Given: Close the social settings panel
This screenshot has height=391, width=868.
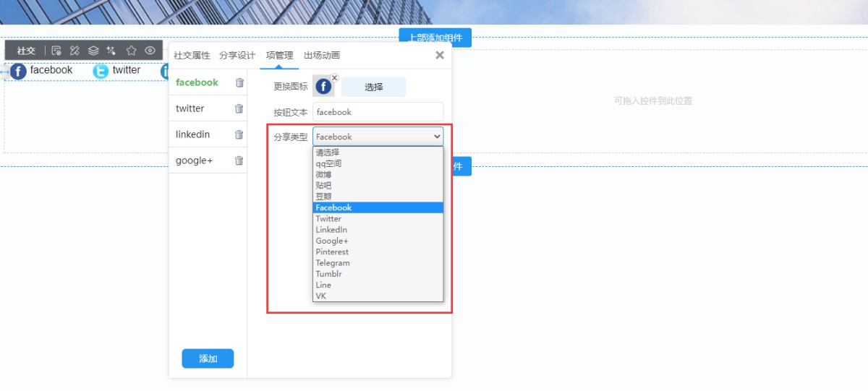Looking at the screenshot, I should [x=440, y=55].
